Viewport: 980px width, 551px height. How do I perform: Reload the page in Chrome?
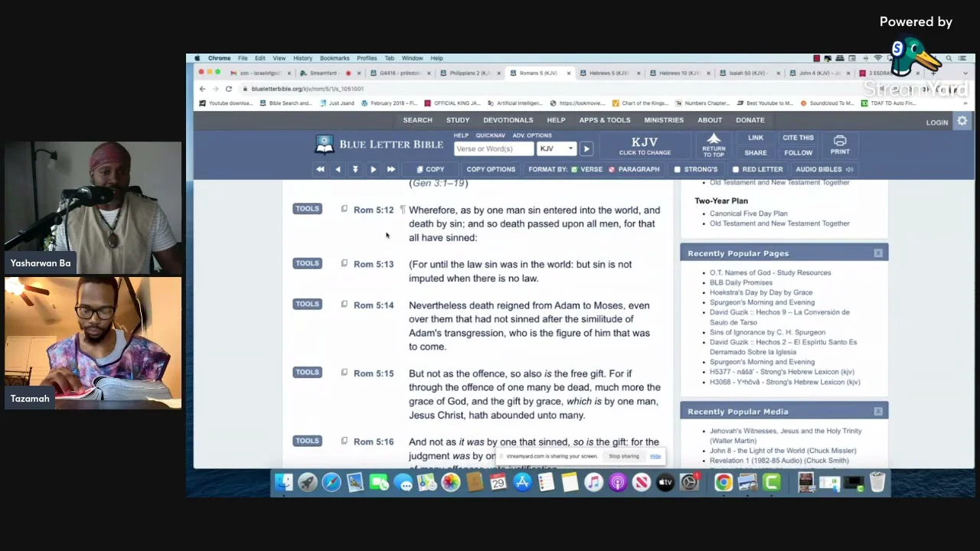[228, 89]
